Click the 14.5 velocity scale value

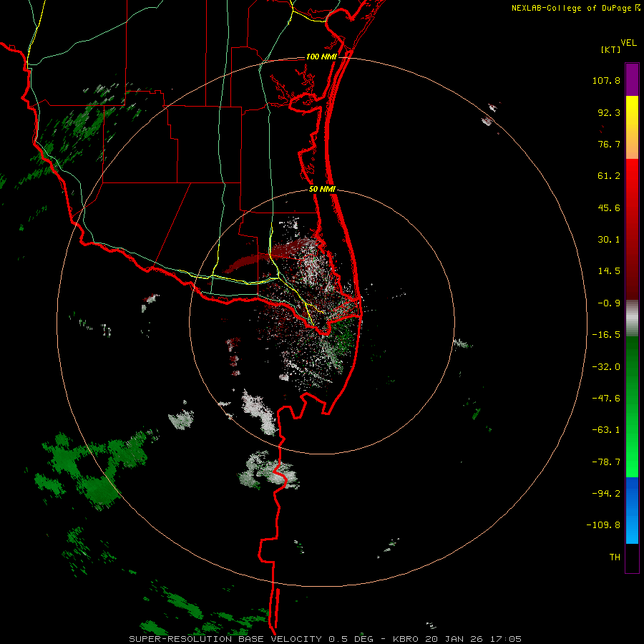(x=609, y=271)
